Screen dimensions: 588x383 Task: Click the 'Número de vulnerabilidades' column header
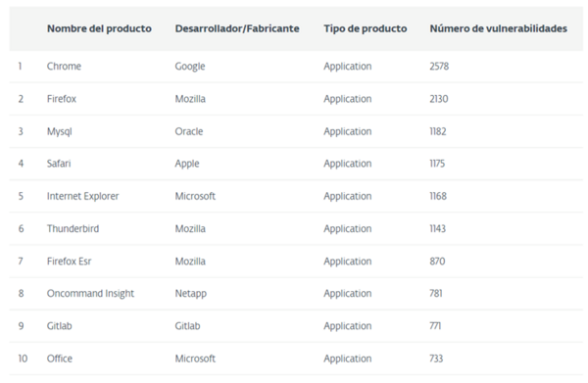pos(499,28)
